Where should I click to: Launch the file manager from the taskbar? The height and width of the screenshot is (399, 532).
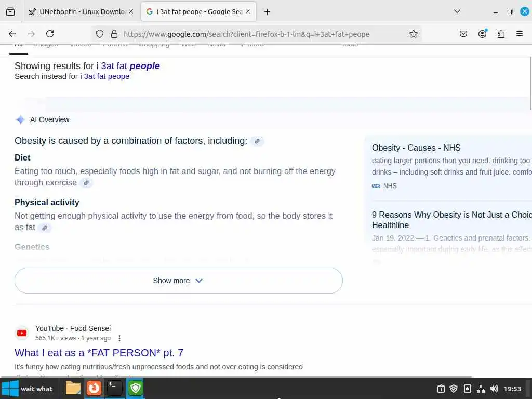pos(73,388)
